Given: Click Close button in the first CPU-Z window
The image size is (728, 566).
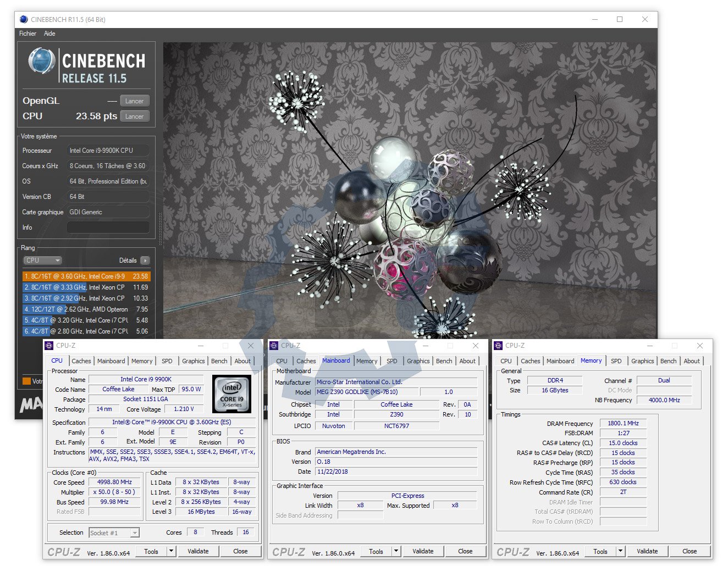Looking at the screenshot, I should (240, 551).
